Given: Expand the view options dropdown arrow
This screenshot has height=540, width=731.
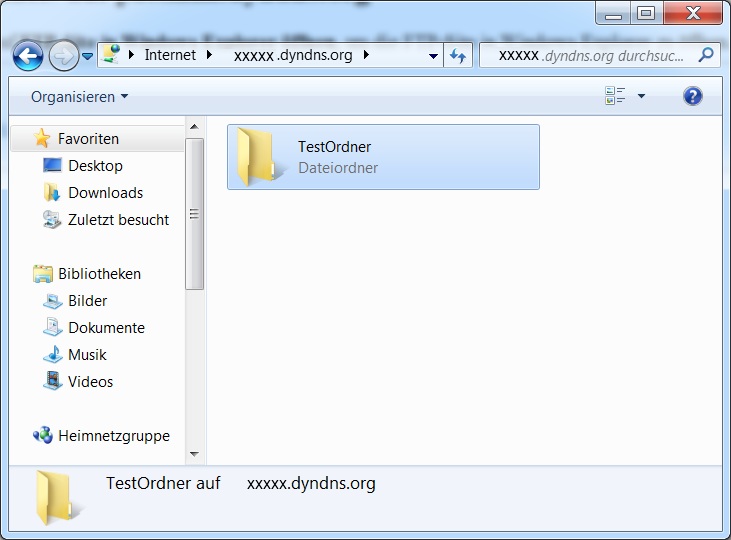Looking at the screenshot, I should 641,97.
